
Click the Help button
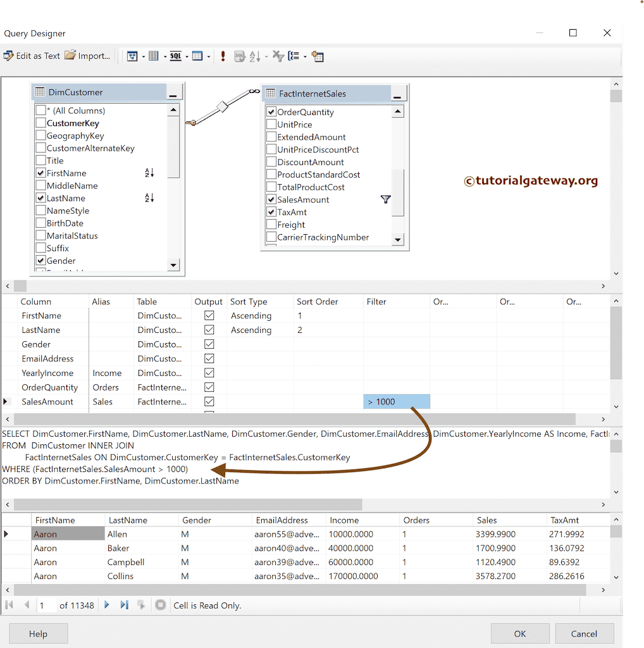38,633
